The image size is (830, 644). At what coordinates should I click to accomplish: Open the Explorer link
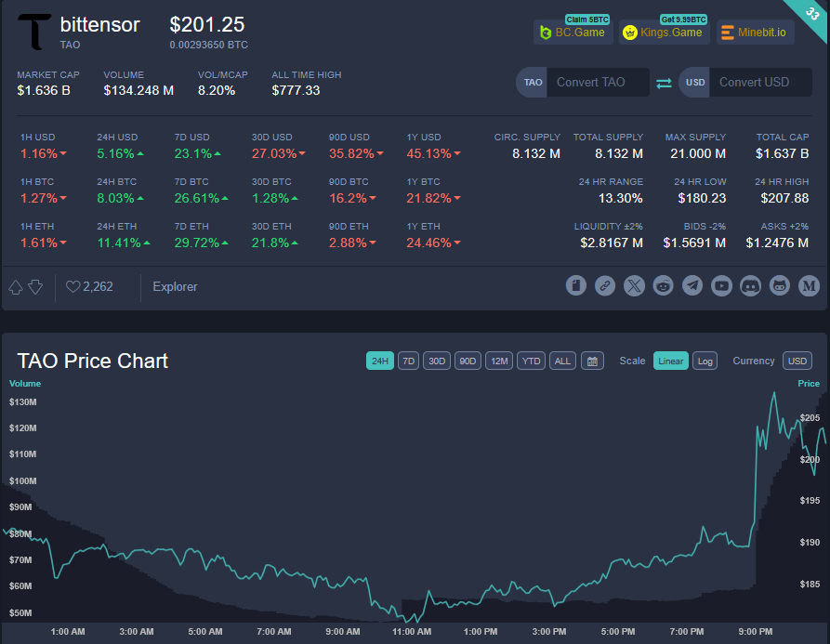[175, 287]
